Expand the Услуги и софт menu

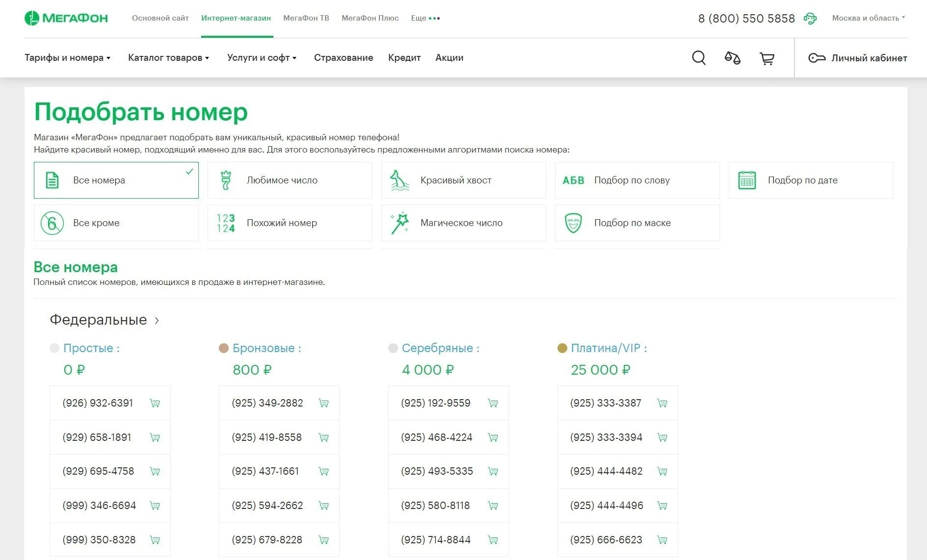point(262,58)
